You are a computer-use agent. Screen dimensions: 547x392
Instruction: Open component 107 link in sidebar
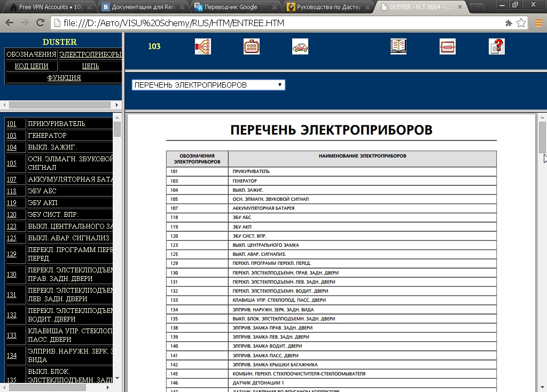pos(12,179)
